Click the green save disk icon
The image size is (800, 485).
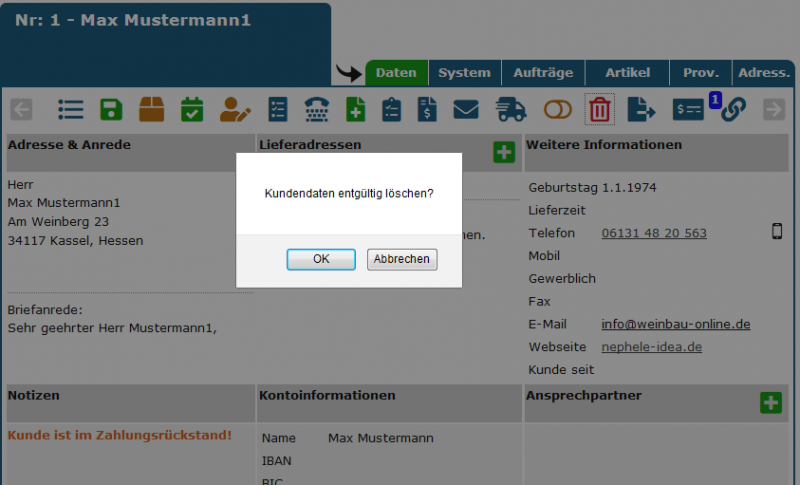(x=111, y=109)
